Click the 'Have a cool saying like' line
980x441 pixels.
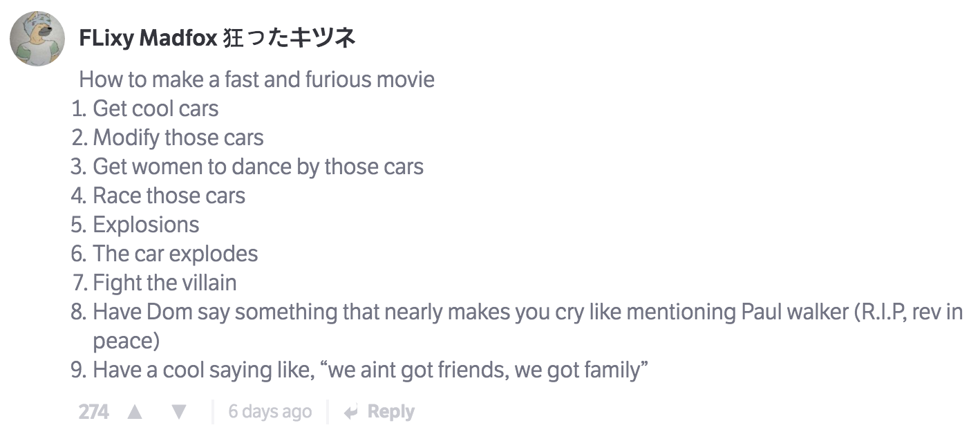click(370, 370)
